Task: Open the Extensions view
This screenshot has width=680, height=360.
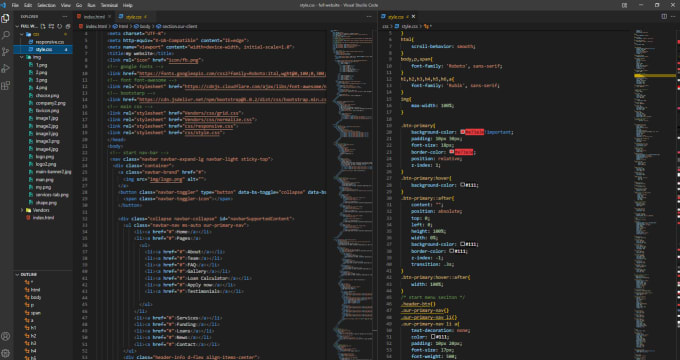Action: [6, 85]
